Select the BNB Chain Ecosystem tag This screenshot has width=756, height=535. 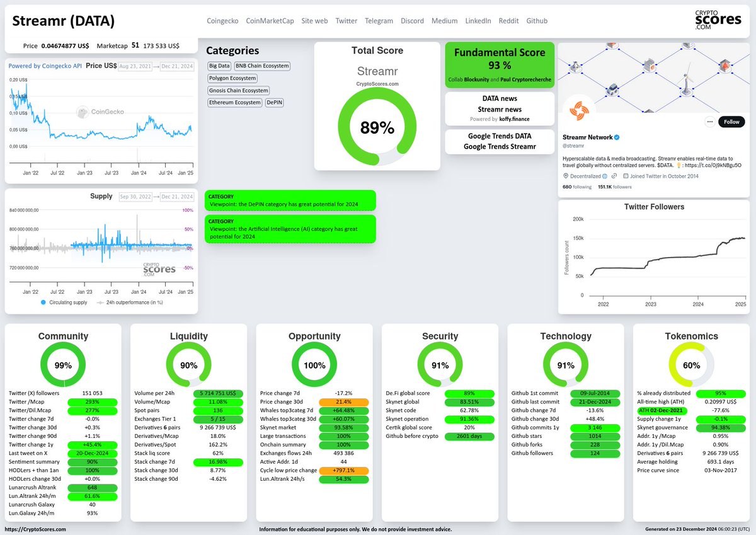[x=262, y=66]
